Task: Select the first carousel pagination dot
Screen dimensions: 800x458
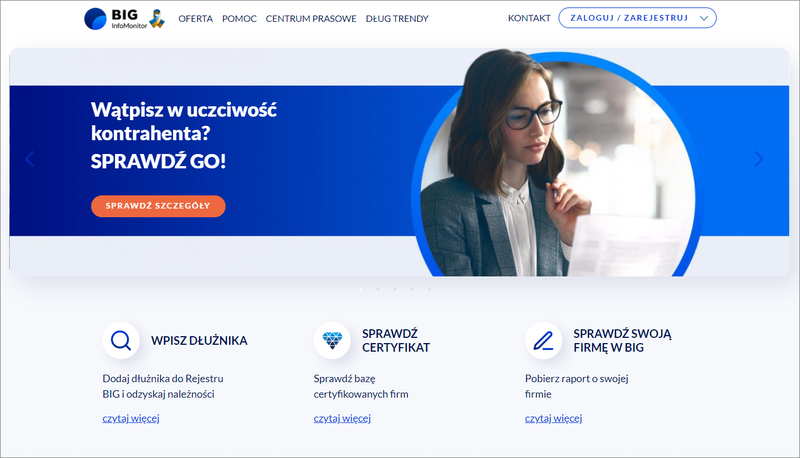Action: [x=361, y=289]
